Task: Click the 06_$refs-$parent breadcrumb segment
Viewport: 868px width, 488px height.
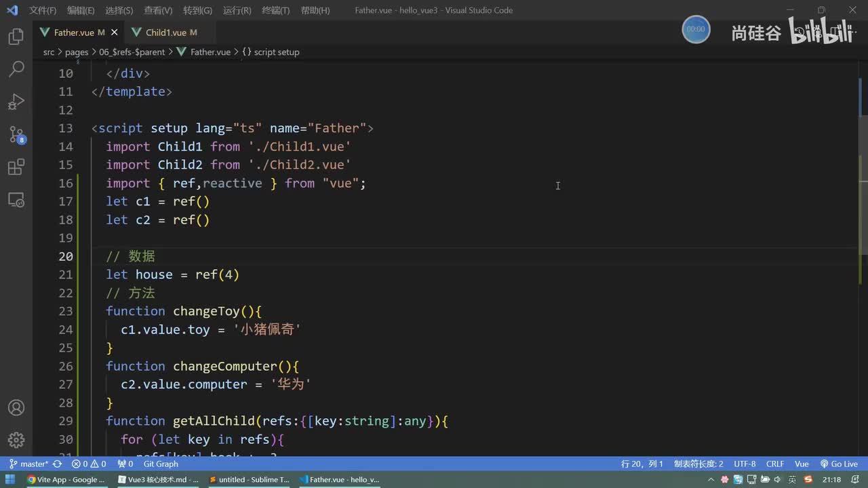Action: coord(132,52)
